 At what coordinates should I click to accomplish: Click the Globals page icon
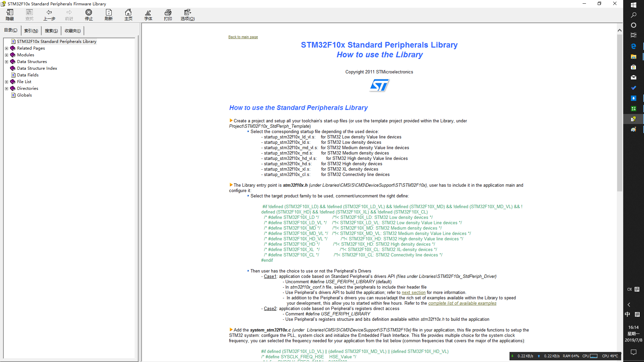pos(13,95)
